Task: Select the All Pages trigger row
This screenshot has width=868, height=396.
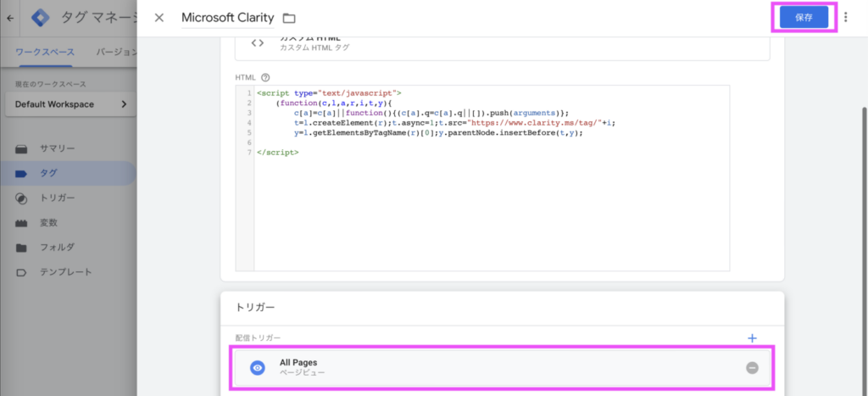Action: click(500, 368)
